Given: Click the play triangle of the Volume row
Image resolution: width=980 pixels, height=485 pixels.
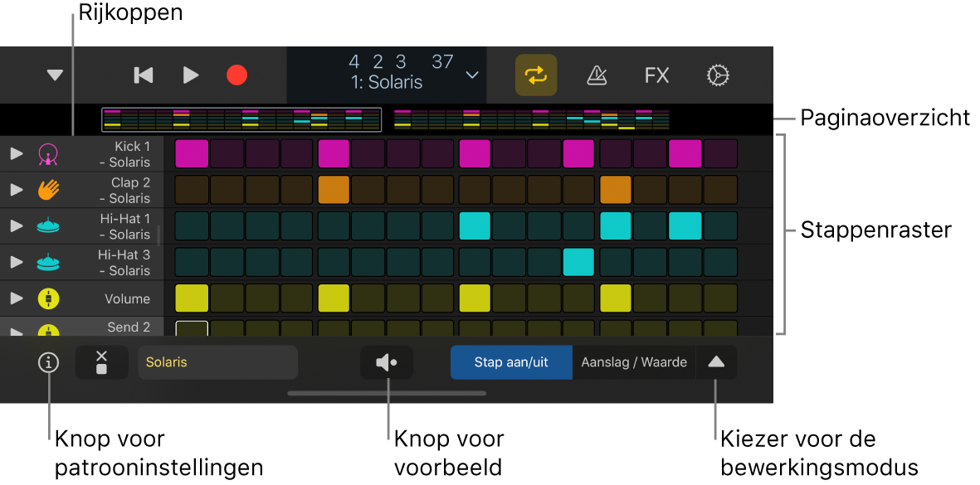Looking at the screenshot, I should click(17, 298).
